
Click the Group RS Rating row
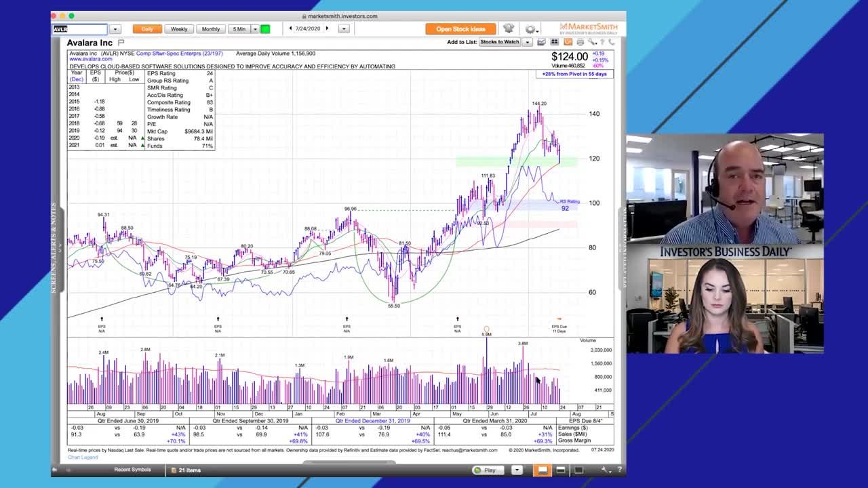point(180,81)
